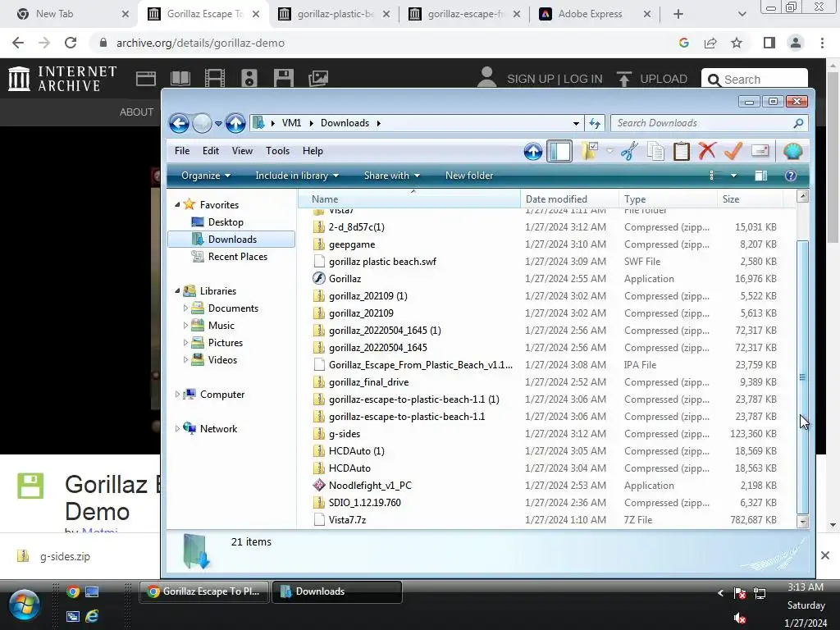Select the gorillaz_final_drive zip
840x630 pixels.
[368, 382]
